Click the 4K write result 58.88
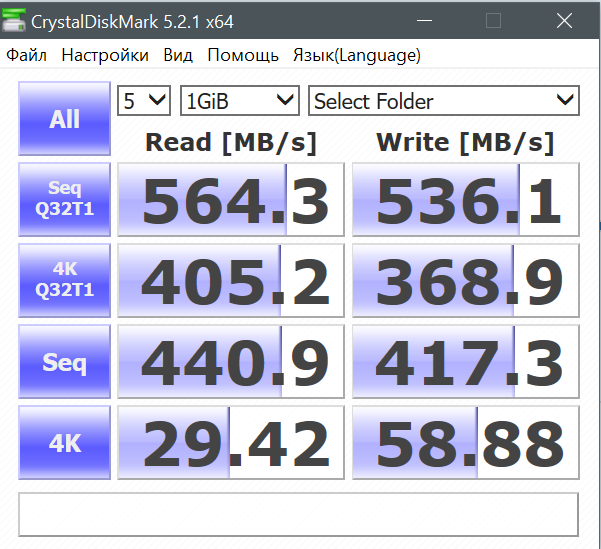 point(465,442)
